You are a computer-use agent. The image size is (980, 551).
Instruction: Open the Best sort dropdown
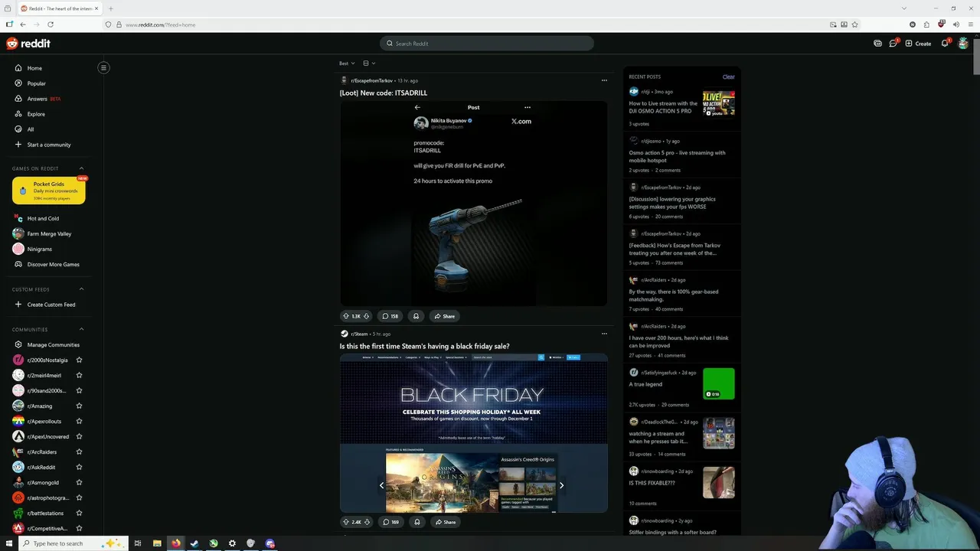pyautogui.click(x=347, y=64)
